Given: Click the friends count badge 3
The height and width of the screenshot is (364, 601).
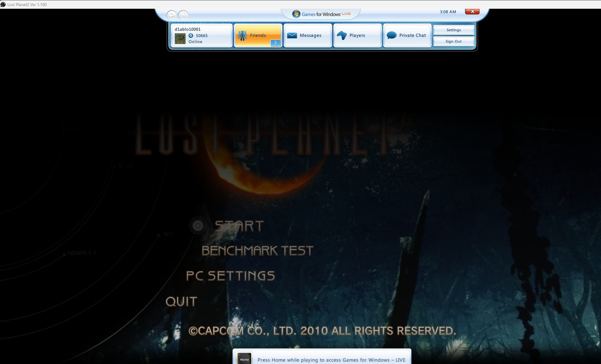Looking at the screenshot, I should (276, 43).
